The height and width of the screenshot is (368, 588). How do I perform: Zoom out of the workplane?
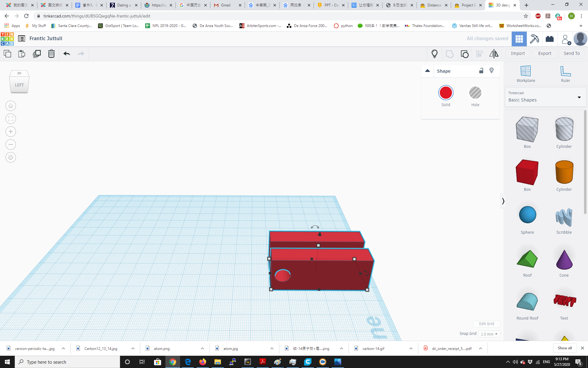click(11, 144)
